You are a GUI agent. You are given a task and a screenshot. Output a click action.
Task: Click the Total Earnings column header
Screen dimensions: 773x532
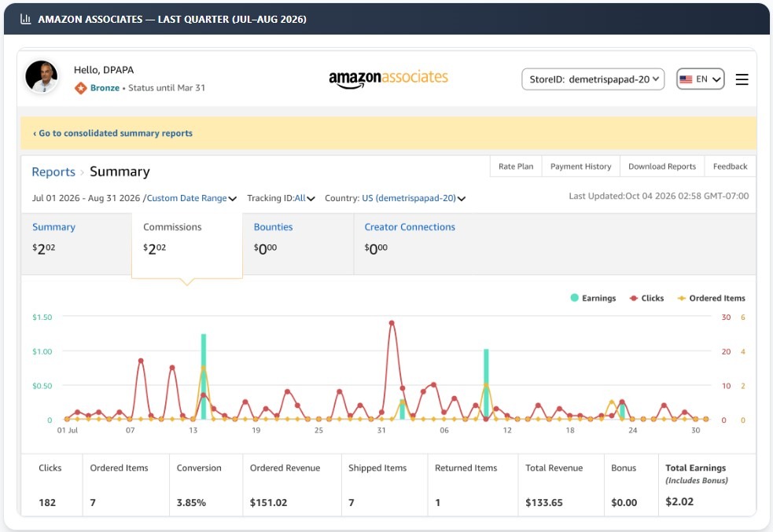(x=696, y=473)
